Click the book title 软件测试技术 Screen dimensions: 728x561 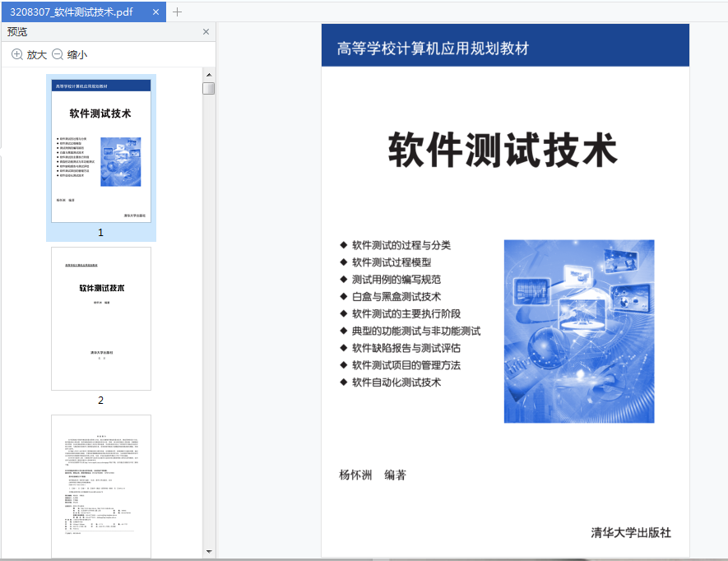(503, 150)
